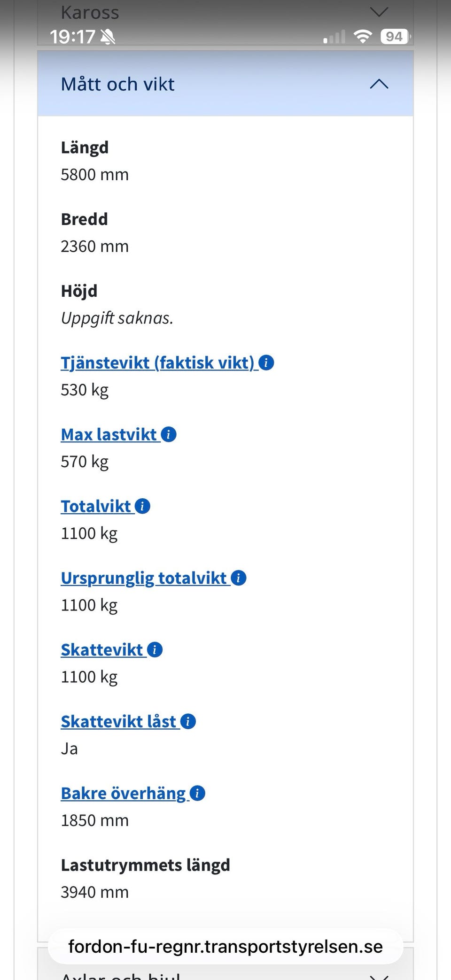Screen dimensions: 451x980
Task: Follow the Ursprunglig totalvikt link
Action: 144,579
